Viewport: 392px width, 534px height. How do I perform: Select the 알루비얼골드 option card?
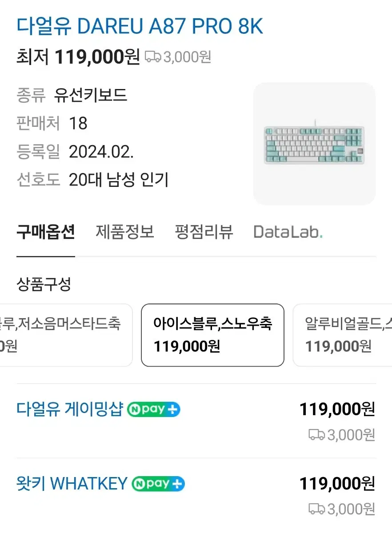[342, 335]
